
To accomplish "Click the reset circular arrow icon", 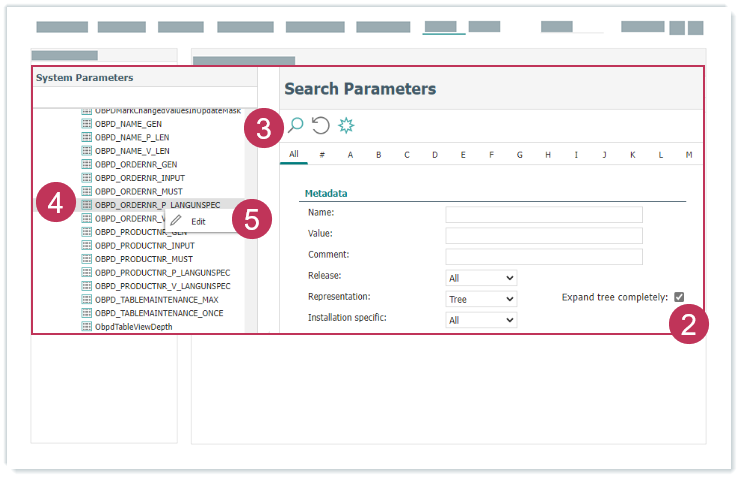I will pos(320,125).
